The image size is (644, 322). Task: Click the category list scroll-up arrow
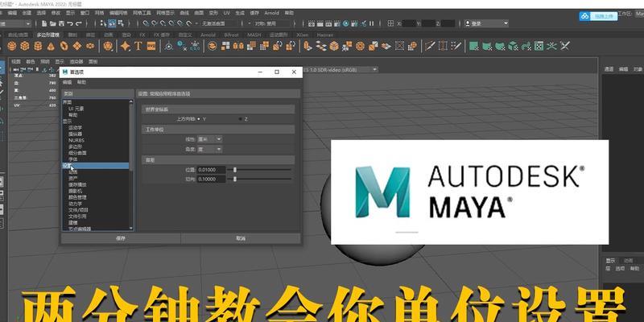(x=131, y=101)
